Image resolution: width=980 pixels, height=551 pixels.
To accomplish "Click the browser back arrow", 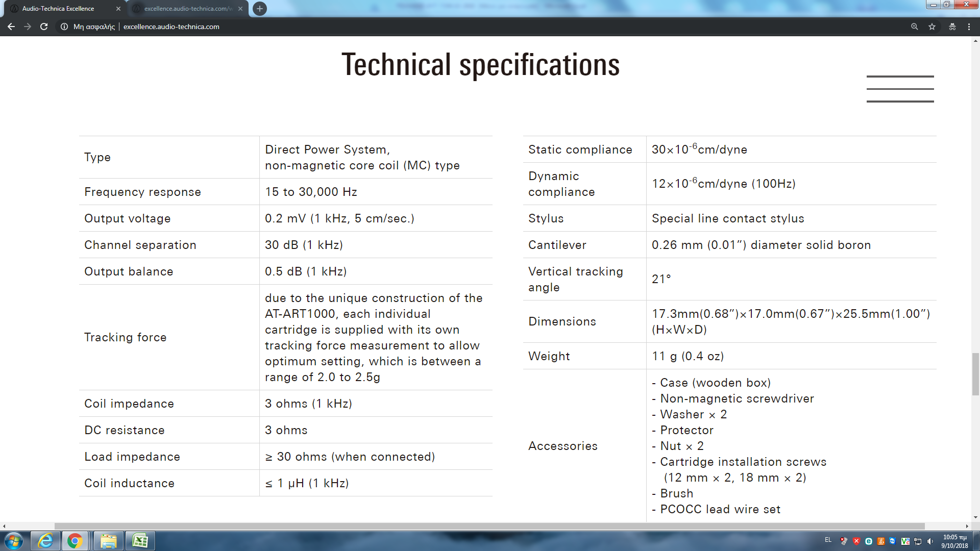I will [x=11, y=27].
